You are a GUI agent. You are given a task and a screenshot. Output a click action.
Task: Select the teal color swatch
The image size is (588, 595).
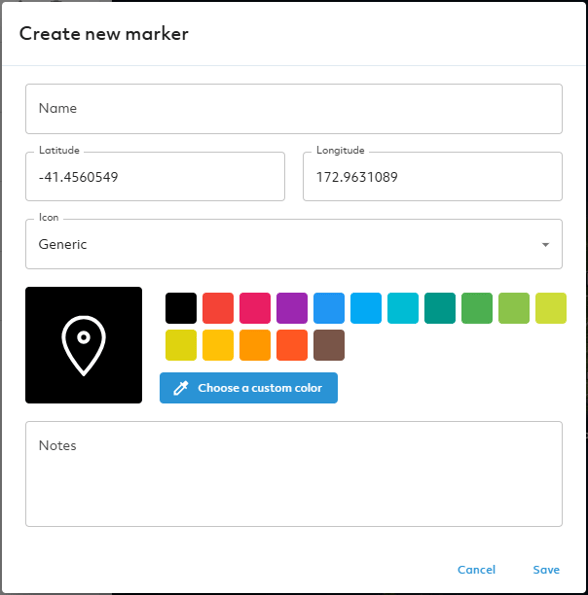pos(440,308)
